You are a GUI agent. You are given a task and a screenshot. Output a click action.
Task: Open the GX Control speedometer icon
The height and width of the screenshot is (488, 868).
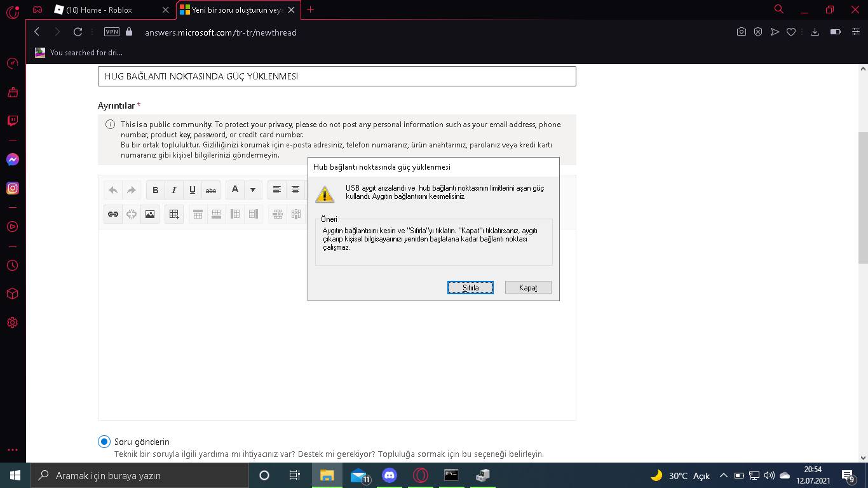click(12, 64)
